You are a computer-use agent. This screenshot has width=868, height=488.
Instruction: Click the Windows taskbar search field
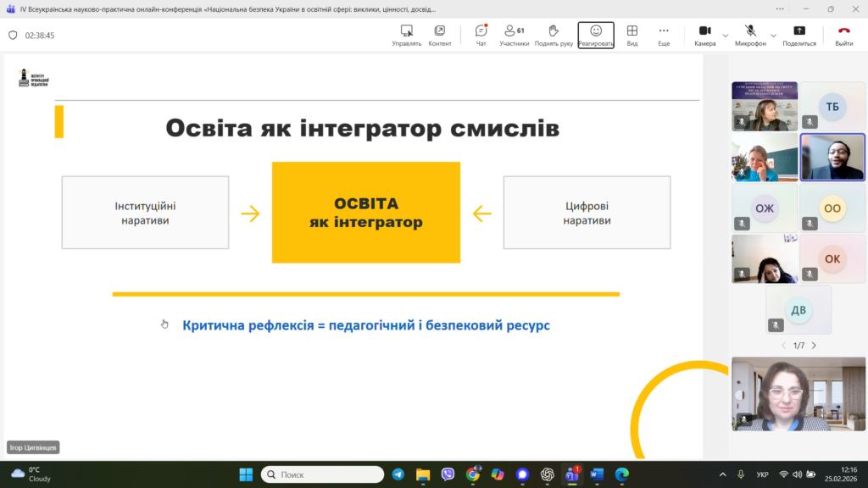320,474
